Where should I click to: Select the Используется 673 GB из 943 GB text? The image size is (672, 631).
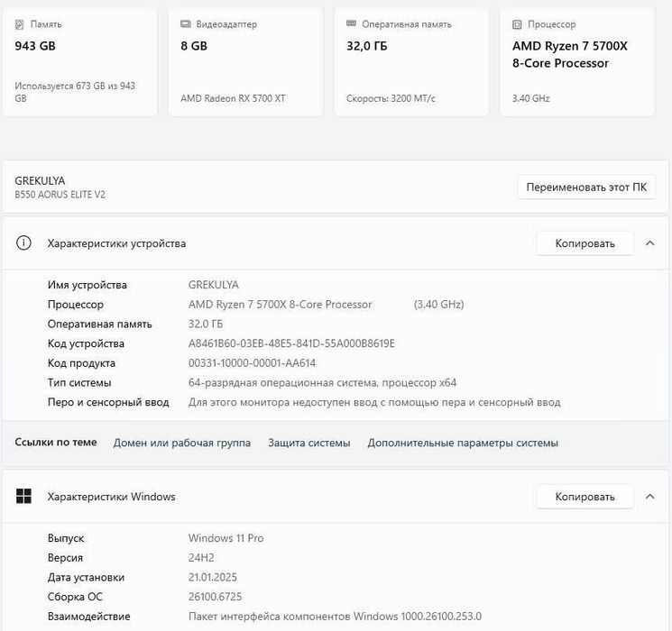[x=75, y=92]
